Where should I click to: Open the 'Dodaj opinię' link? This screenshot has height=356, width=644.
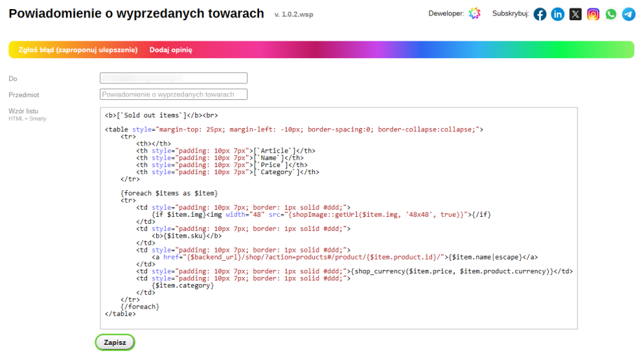[171, 50]
